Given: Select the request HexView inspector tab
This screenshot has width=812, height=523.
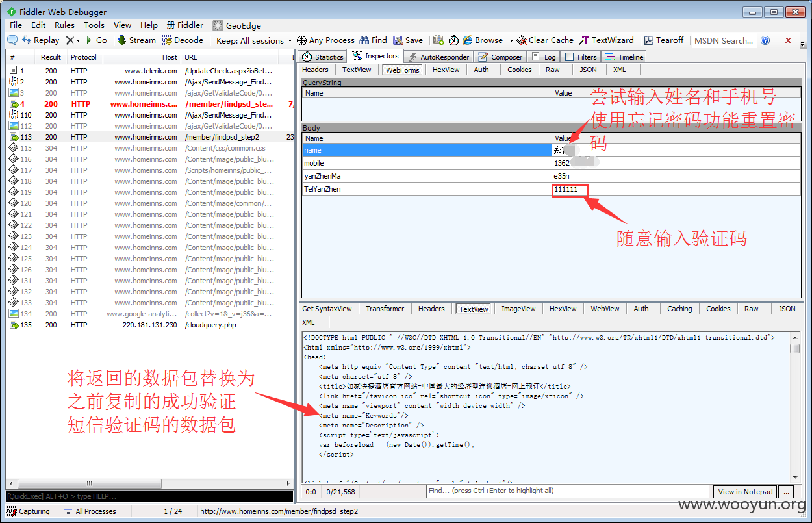Looking at the screenshot, I should tap(446, 70).
